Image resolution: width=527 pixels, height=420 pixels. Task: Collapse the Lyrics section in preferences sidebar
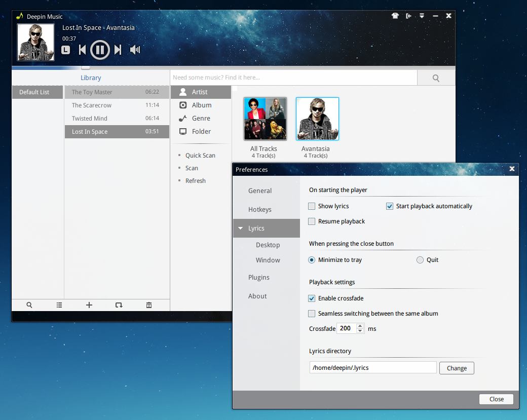coord(241,228)
